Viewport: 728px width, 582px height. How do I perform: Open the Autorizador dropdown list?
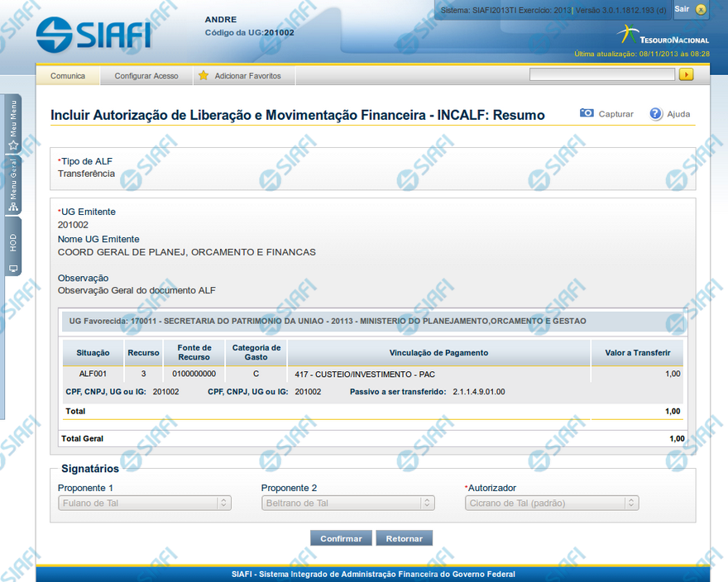click(552, 503)
